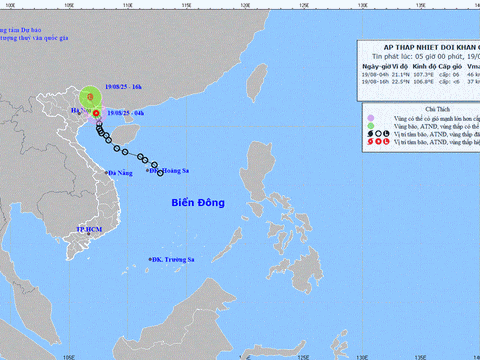Click the Đà Nẵng city label
The width and height of the screenshot is (480, 360).
pyautogui.click(x=120, y=173)
